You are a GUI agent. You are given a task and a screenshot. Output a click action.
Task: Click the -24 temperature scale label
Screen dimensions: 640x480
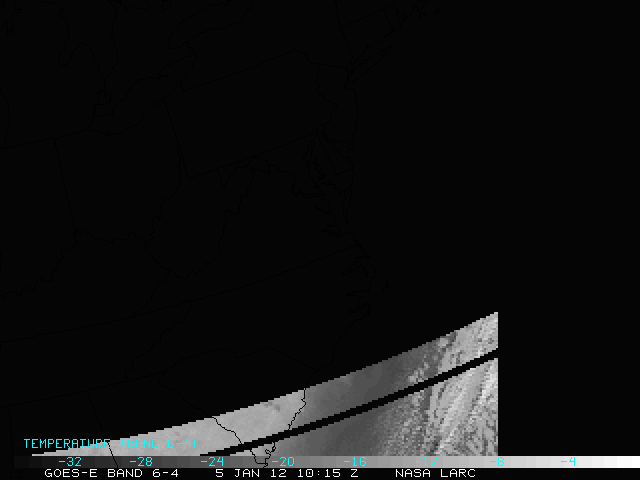(x=212, y=462)
